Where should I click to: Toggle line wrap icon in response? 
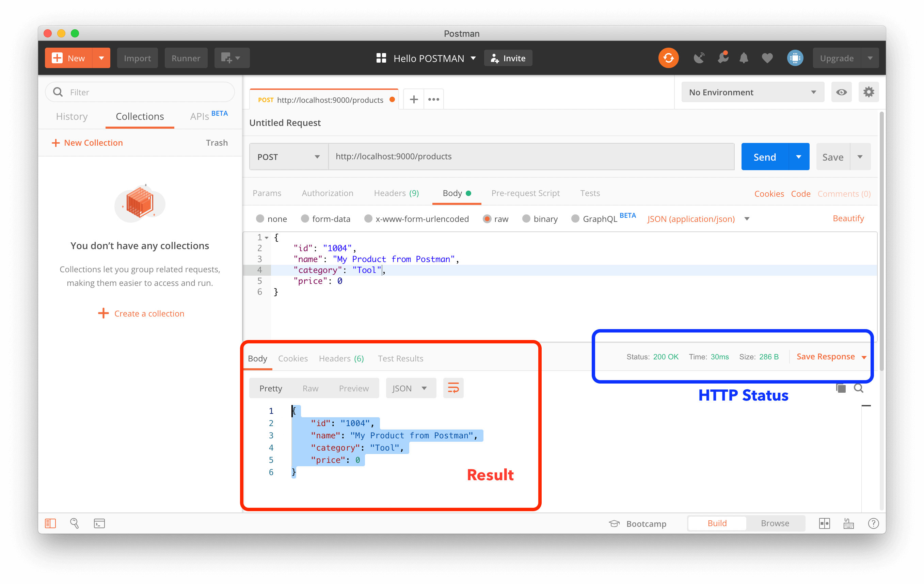click(x=453, y=388)
